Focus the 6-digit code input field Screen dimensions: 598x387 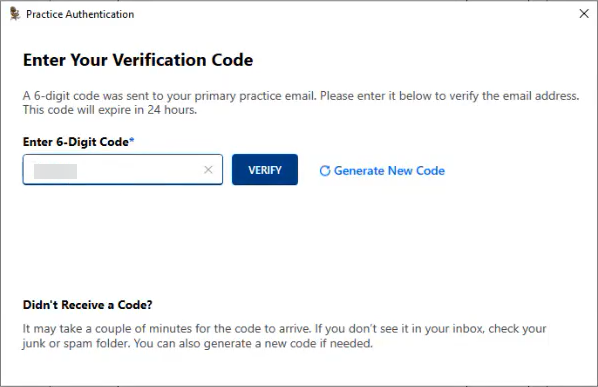(123, 170)
